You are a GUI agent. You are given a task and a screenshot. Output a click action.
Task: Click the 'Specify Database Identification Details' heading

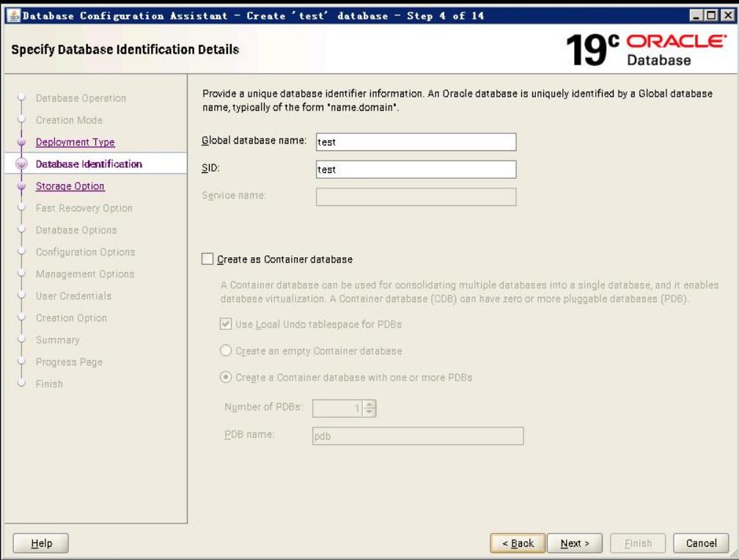point(125,50)
